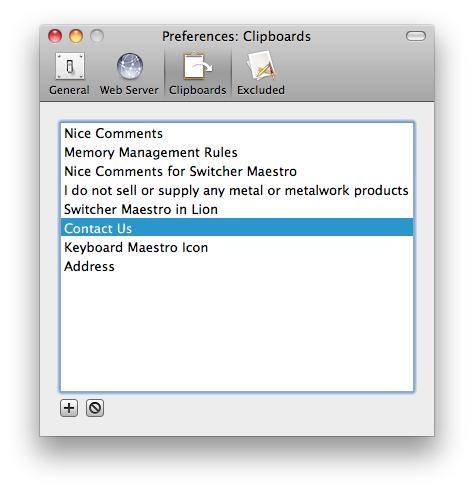Click the highlighted Contact Us clipboard
The height and width of the screenshot is (491, 474).
[x=237, y=227]
